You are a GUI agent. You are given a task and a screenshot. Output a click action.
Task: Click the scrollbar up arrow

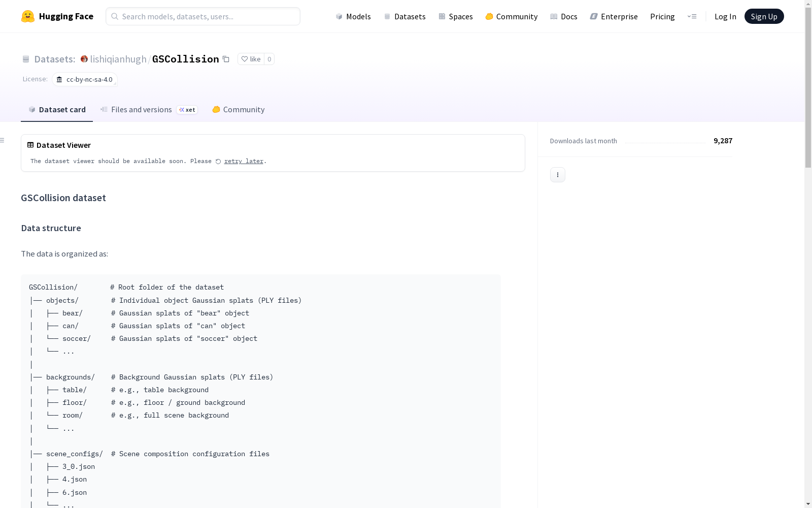point(808,4)
